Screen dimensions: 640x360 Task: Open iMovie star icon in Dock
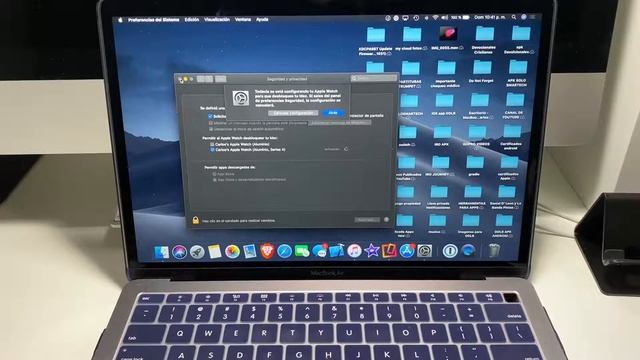click(x=371, y=251)
